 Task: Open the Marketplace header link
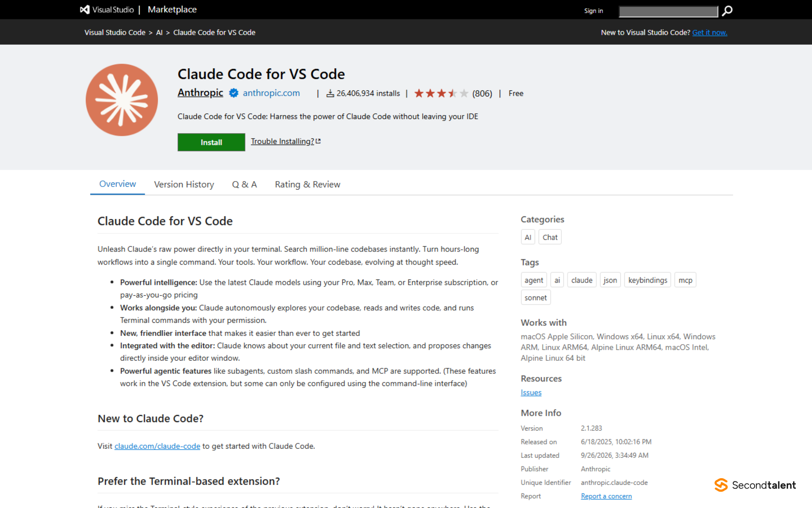(172, 9)
